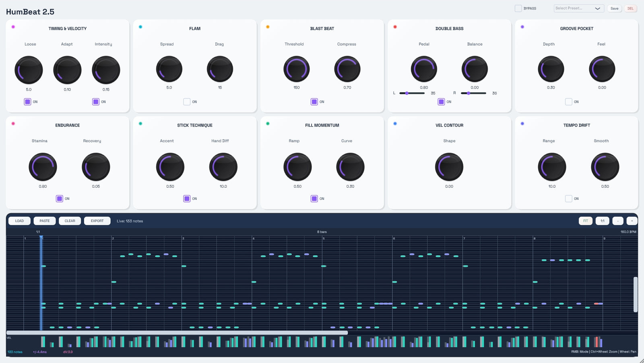The width and height of the screenshot is (644, 363).
Task: Click the Save preset button
Action: tap(615, 8)
